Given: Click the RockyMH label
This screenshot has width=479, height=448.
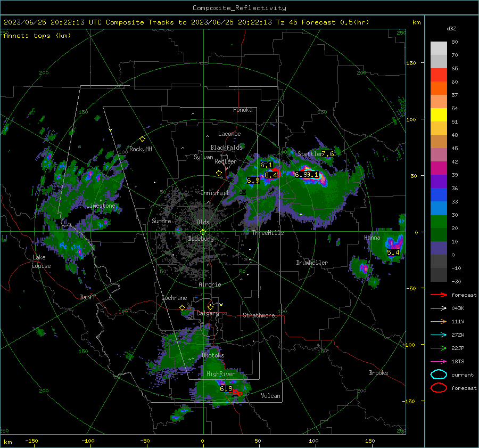Looking at the screenshot, I should coord(141,149).
